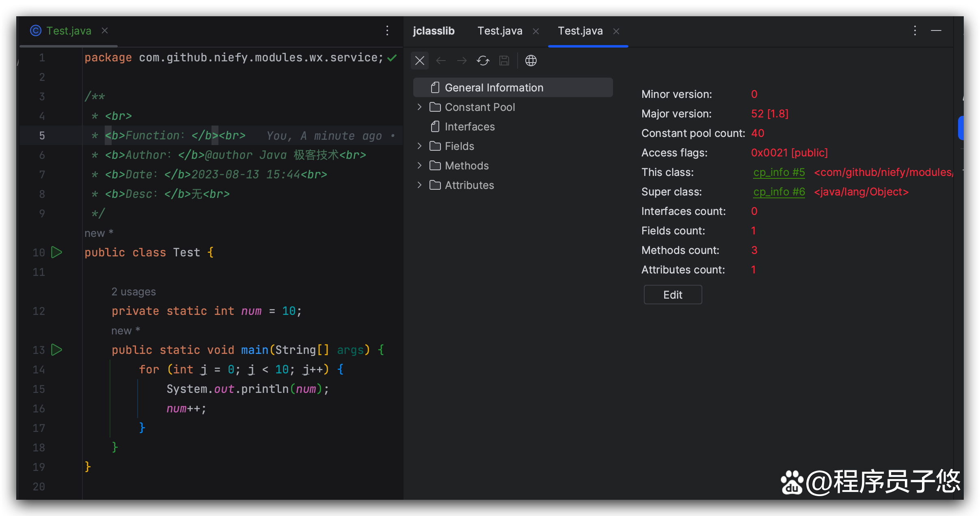This screenshot has height=516, width=980.
Task: Click the globe web browser icon
Action: coord(531,61)
